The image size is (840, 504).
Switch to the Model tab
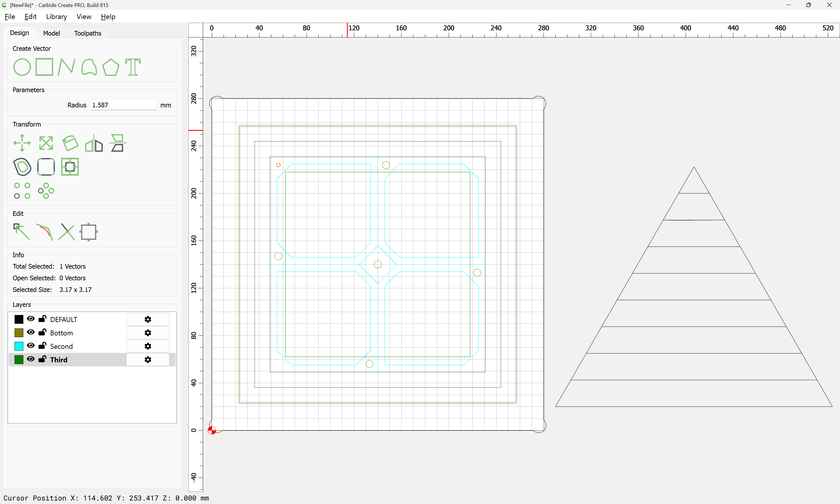pos(52,33)
